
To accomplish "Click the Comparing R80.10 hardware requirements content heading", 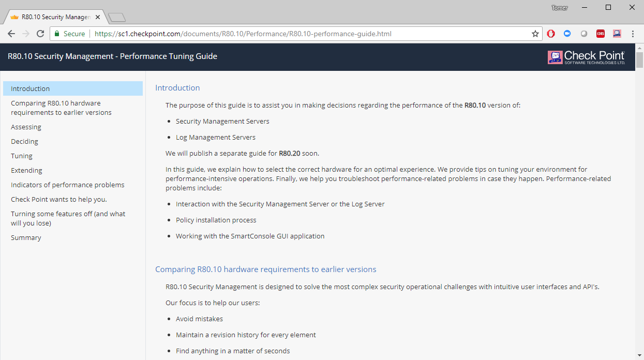I will pyautogui.click(x=266, y=269).
